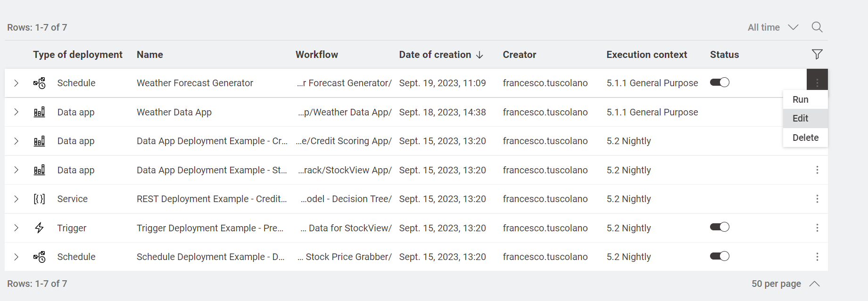Screen dimensions: 868x301
Task: Open three-dot menu for Trigger deployment row
Action: pyautogui.click(x=817, y=228)
